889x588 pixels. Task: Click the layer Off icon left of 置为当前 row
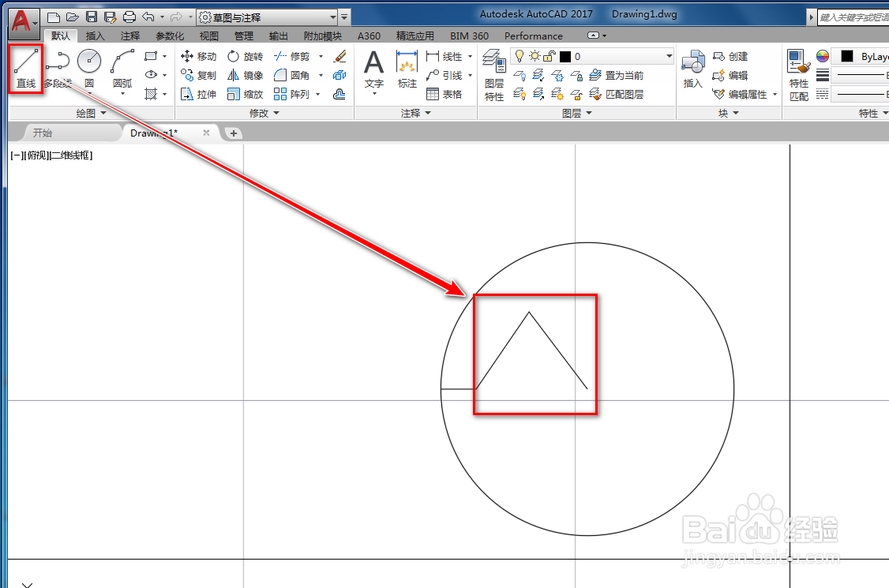click(x=520, y=75)
